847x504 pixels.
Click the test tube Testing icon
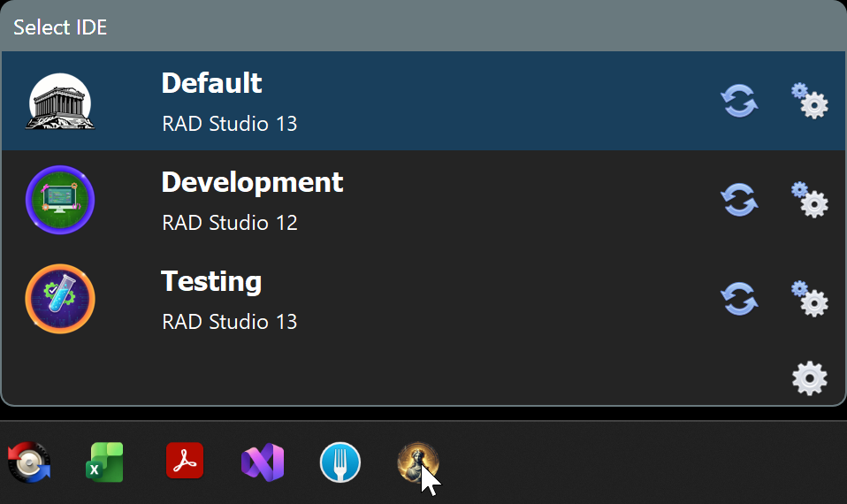pos(60,299)
